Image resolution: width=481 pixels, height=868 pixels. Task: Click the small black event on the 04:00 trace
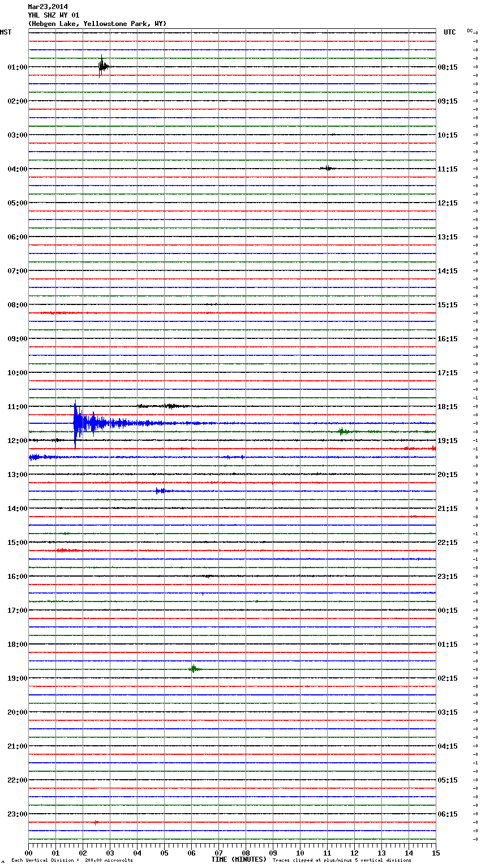tap(327, 168)
